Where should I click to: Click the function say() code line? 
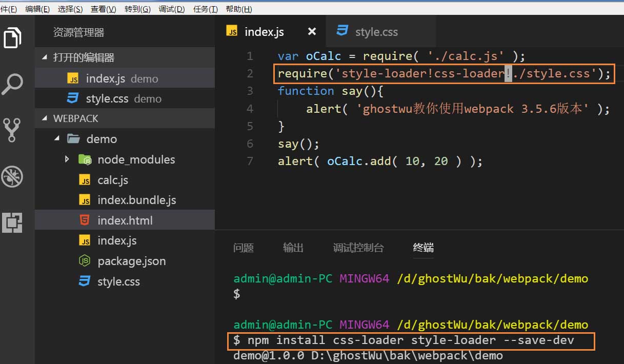tap(331, 91)
